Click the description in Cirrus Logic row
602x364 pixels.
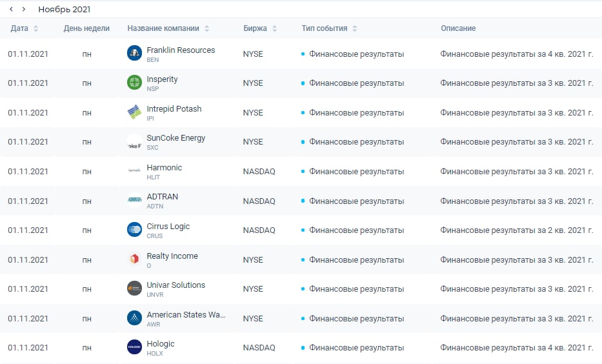(x=516, y=230)
